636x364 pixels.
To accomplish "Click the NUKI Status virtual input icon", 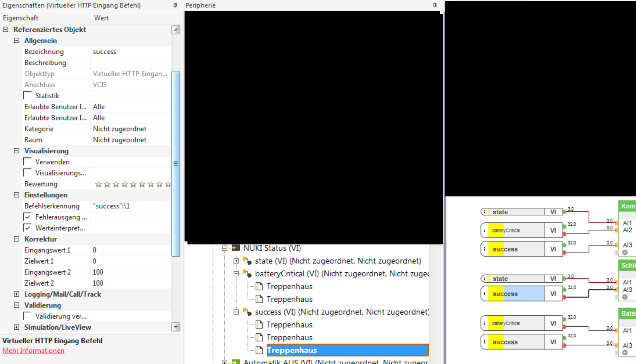I will pos(235,248).
